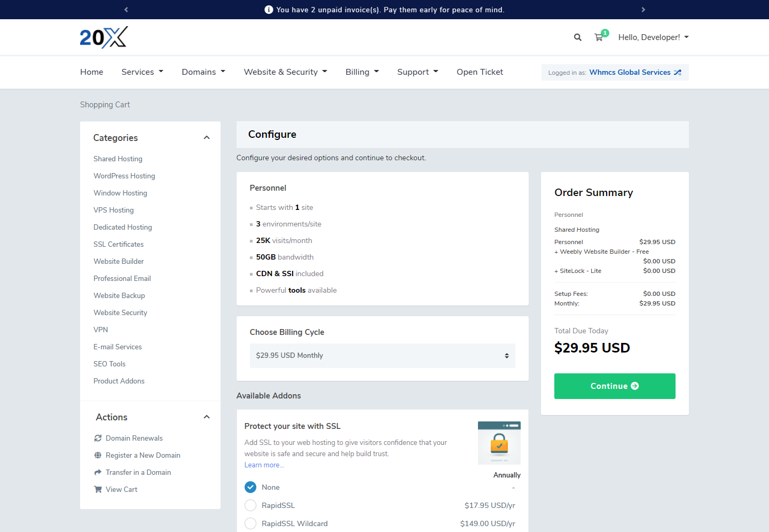Screen dimensions: 769x532
Task: Click the globe icon for Register a New Domain
Action: [98, 456]
